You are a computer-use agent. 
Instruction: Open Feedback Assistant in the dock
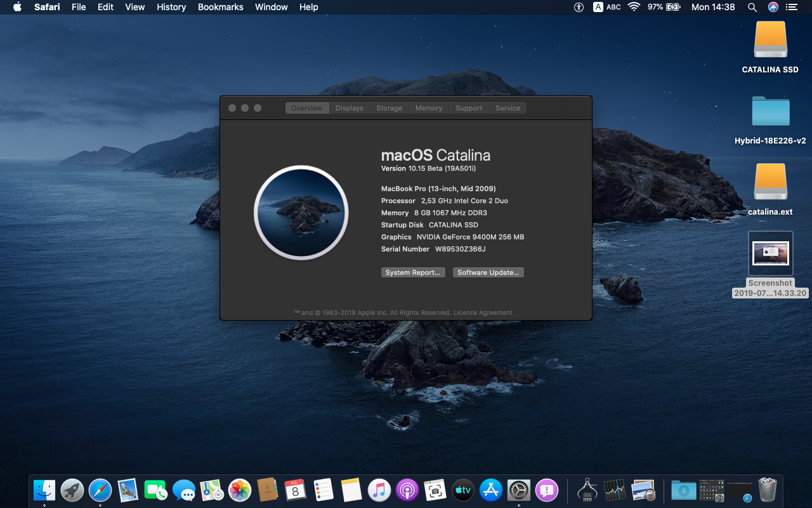coord(546,490)
